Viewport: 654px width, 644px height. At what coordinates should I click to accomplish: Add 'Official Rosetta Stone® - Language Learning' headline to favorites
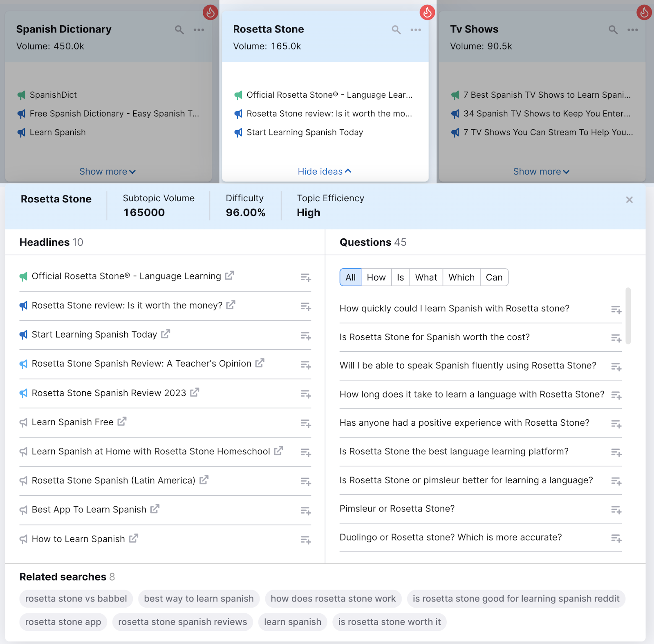[x=306, y=278]
